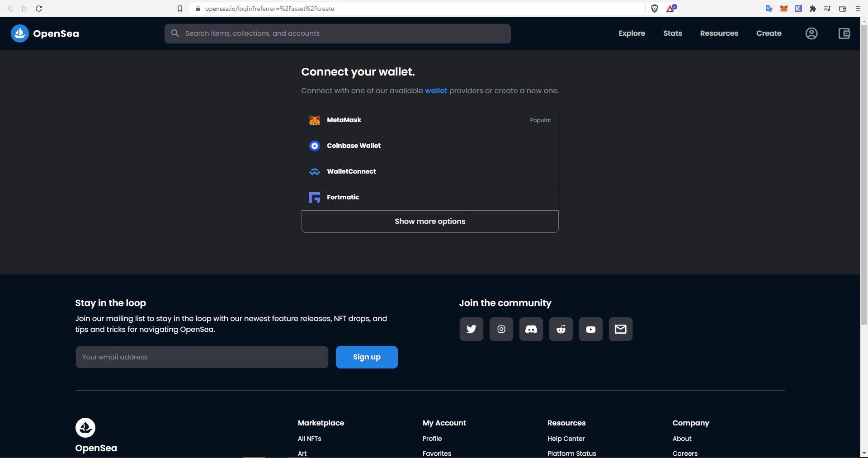Open the MetaMask browser extension icon
Image resolution: width=868 pixels, height=458 pixels.
[x=784, y=9]
